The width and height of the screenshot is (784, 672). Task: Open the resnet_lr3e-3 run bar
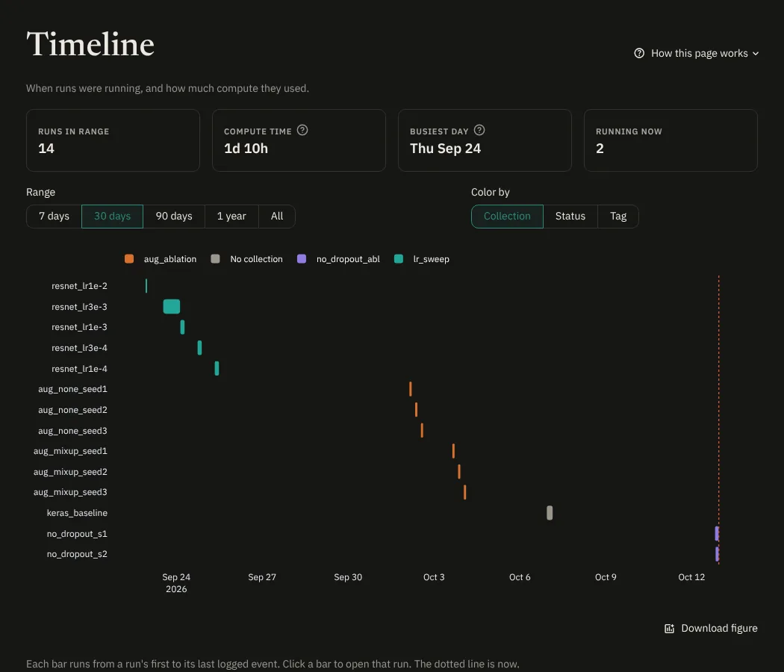point(172,306)
